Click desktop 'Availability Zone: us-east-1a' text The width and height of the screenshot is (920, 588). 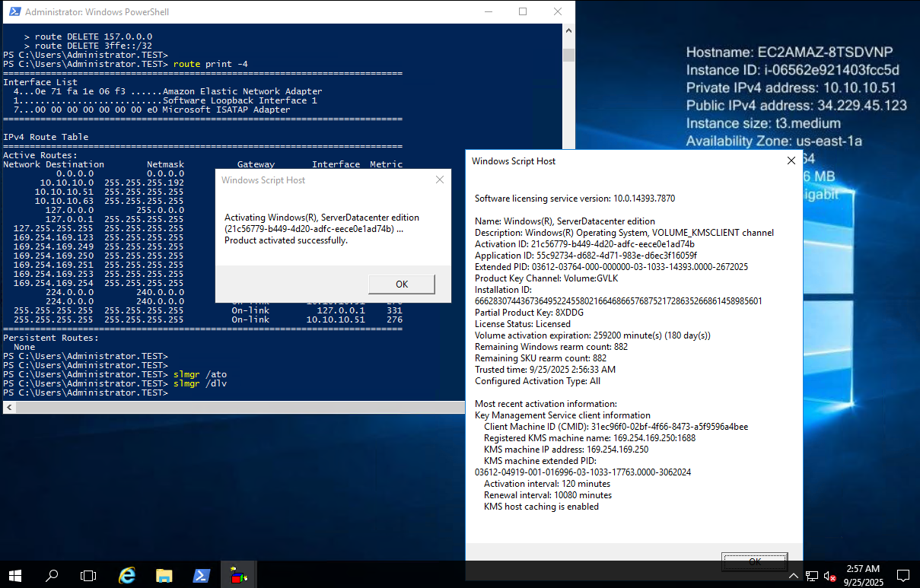774,141
